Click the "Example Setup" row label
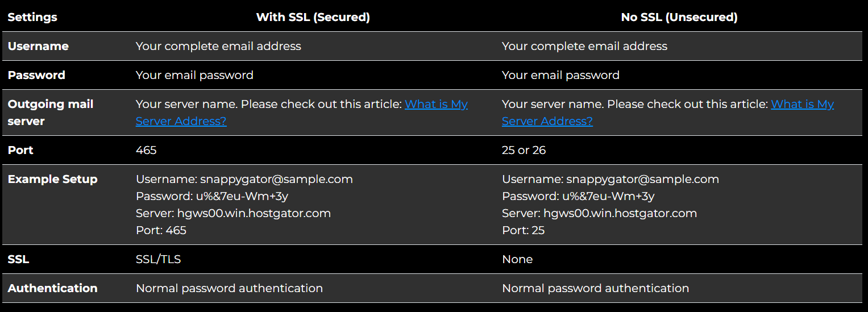Image resolution: width=868 pixels, height=312 pixels. click(52, 179)
